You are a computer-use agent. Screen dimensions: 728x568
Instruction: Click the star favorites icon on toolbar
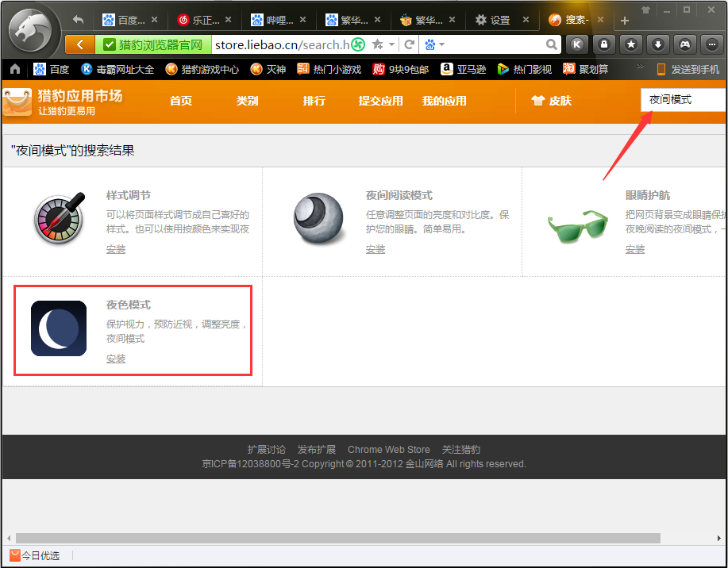point(630,45)
